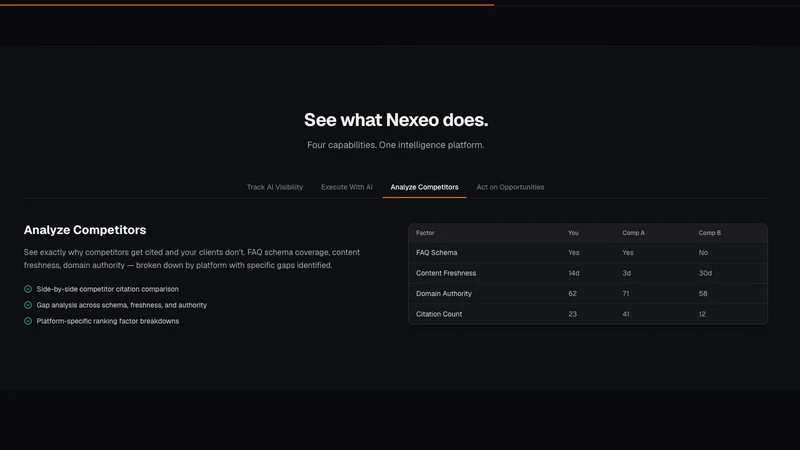Click the 'Analyze Competitors' section heading
Viewport: 800px width, 450px height.
click(85, 230)
